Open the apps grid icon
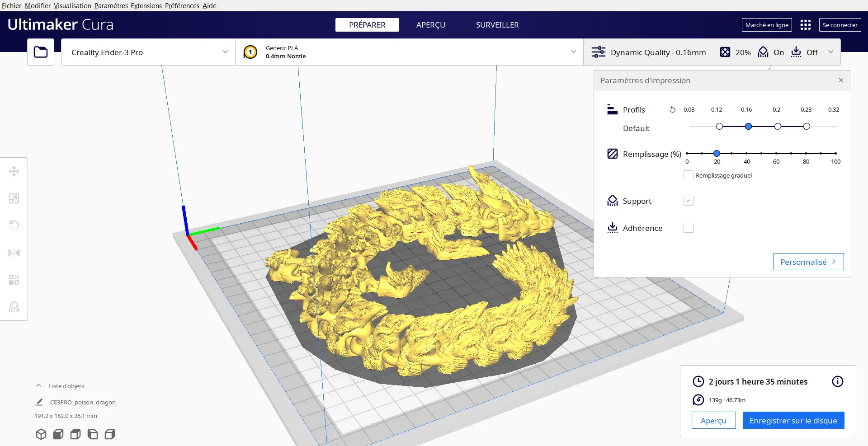 (806, 25)
